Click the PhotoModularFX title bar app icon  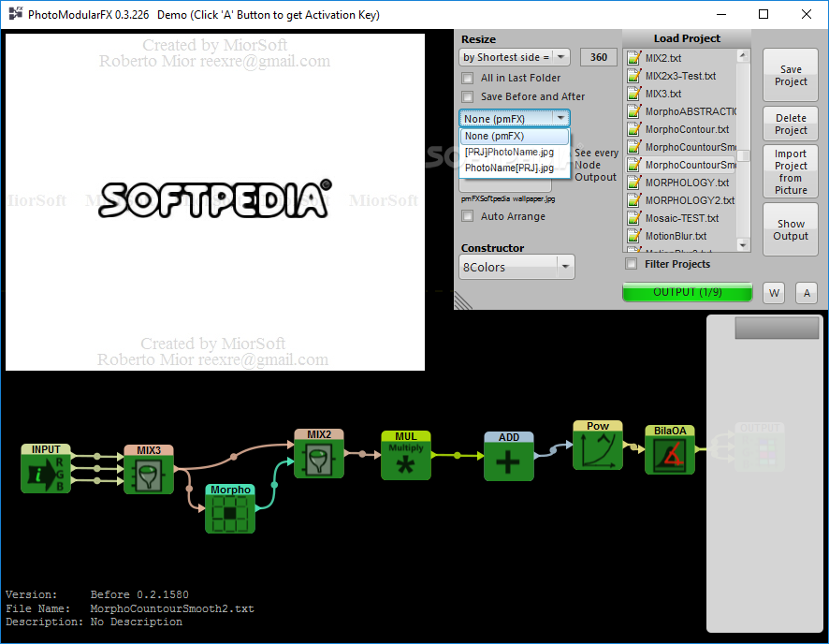(15, 14)
